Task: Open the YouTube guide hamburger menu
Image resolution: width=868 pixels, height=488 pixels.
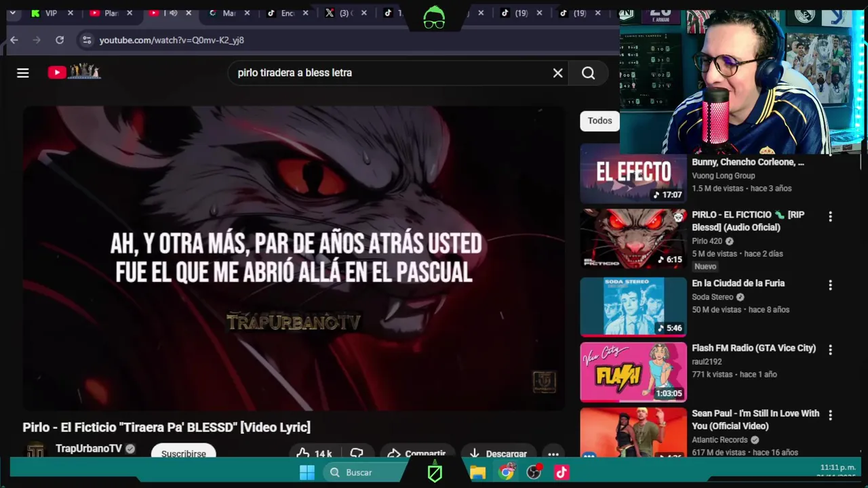Action: tap(23, 73)
